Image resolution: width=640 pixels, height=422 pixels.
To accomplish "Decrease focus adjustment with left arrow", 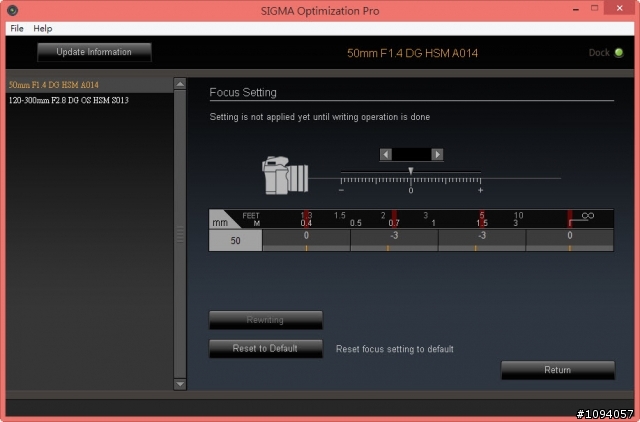I will [x=386, y=154].
